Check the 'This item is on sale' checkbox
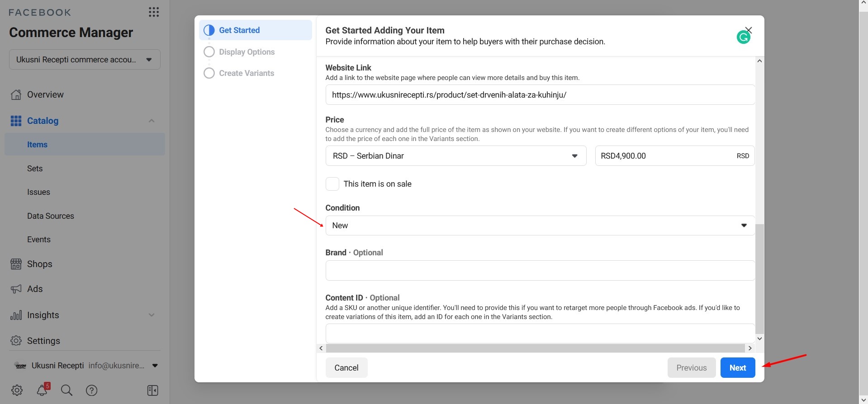 coord(332,184)
